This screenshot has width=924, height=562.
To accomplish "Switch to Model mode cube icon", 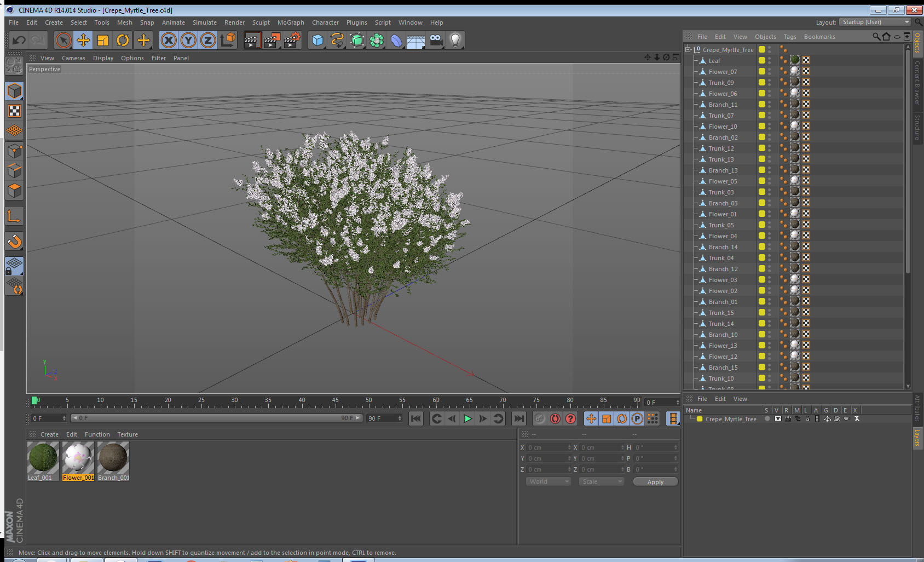I will tap(14, 91).
